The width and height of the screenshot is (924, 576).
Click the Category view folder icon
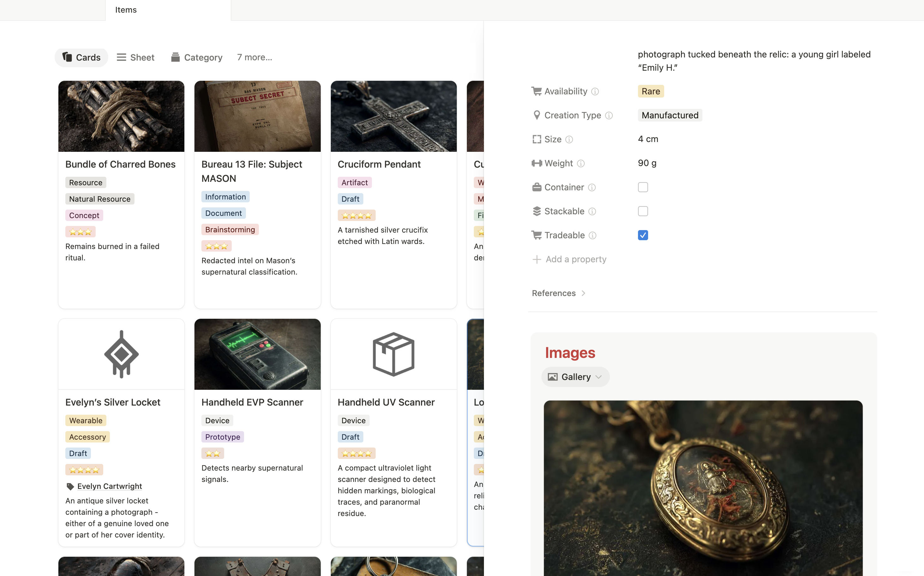[175, 57]
